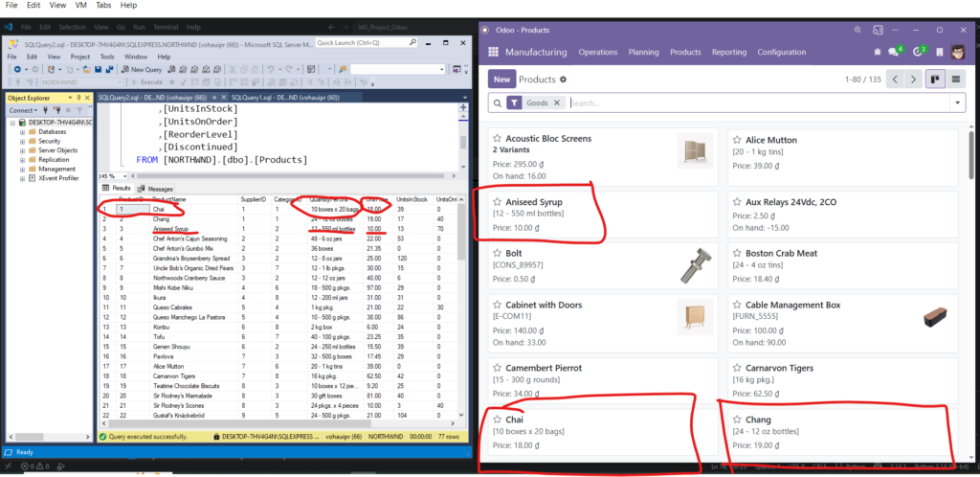The width and height of the screenshot is (980, 477).
Task: Toggle favorite star on Alice Mutton
Action: coord(737,140)
